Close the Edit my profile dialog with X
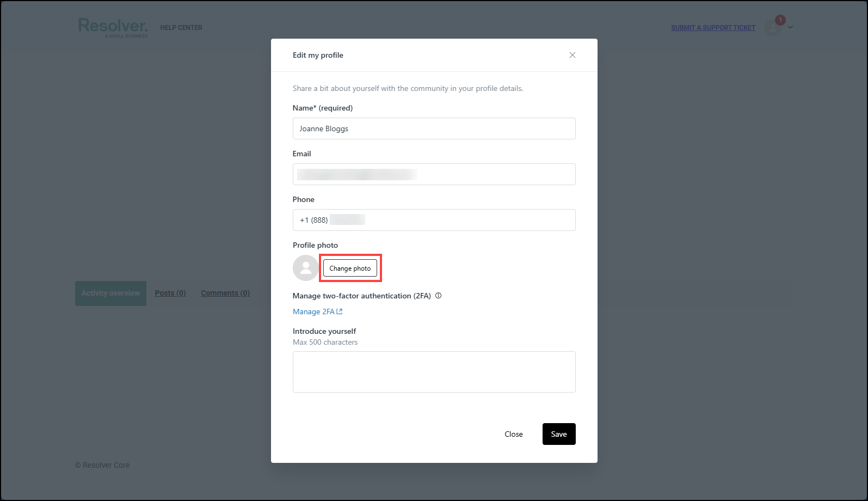This screenshot has width=868, height=501. click(572, 55)
